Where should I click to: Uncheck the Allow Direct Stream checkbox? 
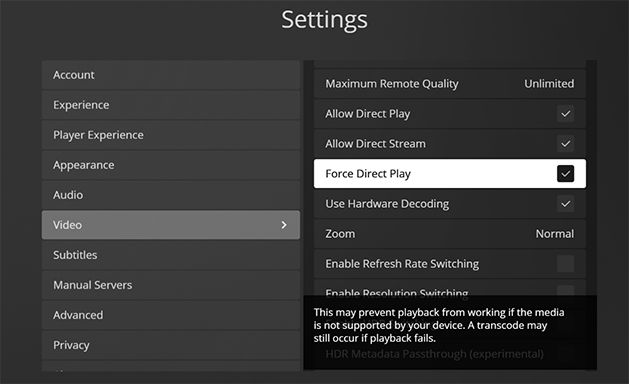click(x=566, y=144)
